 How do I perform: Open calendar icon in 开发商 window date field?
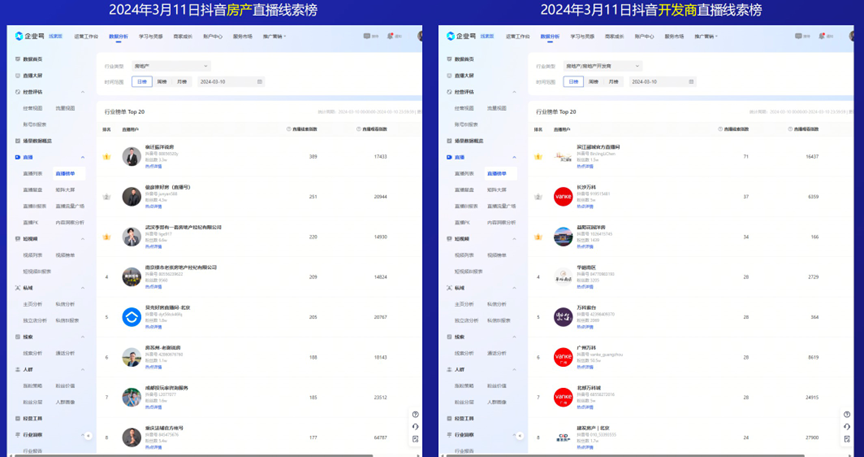point(691,82)
